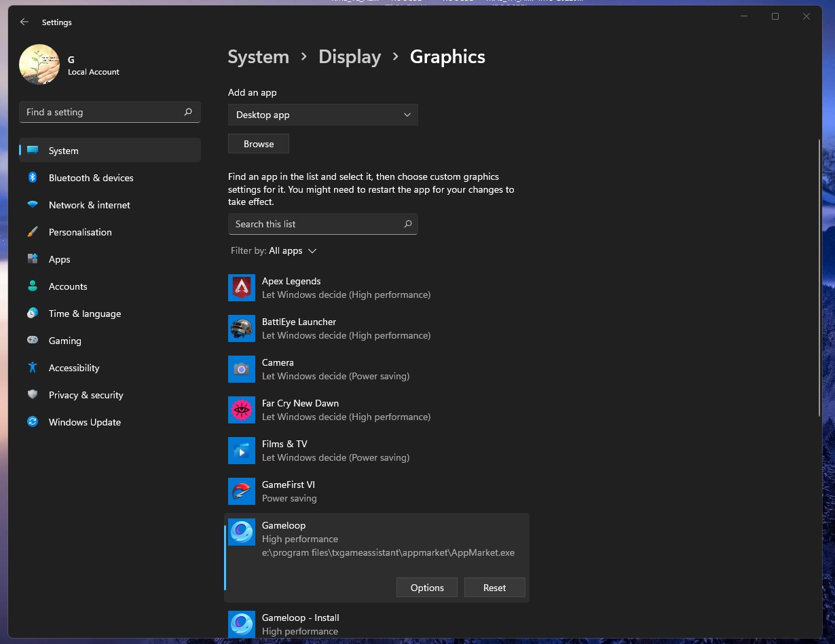Click the Accounts person icon

(x=33, y=286)
